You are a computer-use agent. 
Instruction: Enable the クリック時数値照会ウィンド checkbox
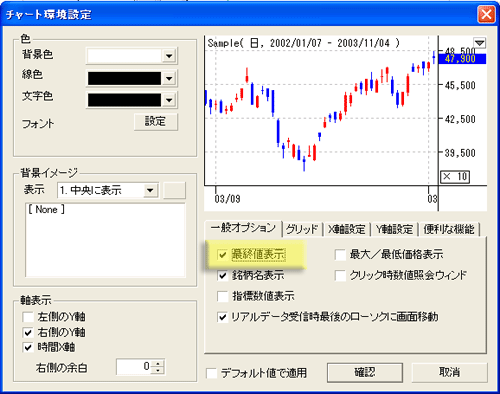click(340, 276)
